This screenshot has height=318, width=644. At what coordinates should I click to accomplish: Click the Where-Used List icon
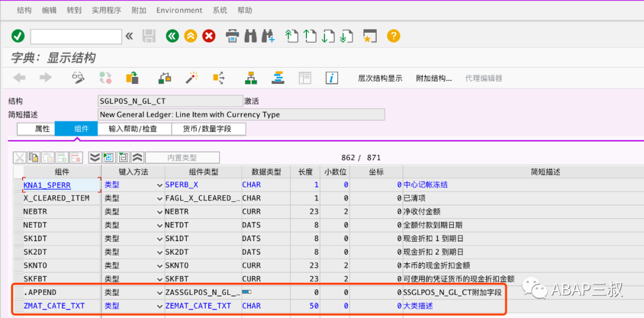[218, 77]
